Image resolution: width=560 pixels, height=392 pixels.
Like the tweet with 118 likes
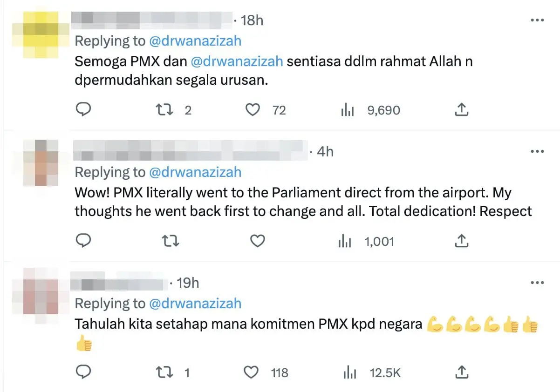[x=252, y=372]
